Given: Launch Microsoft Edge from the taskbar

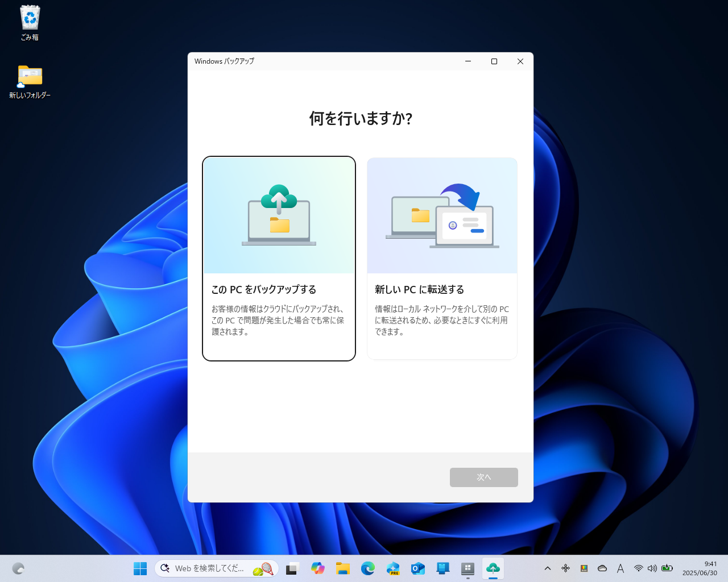Looking at the screenshot, I should 368,568.
